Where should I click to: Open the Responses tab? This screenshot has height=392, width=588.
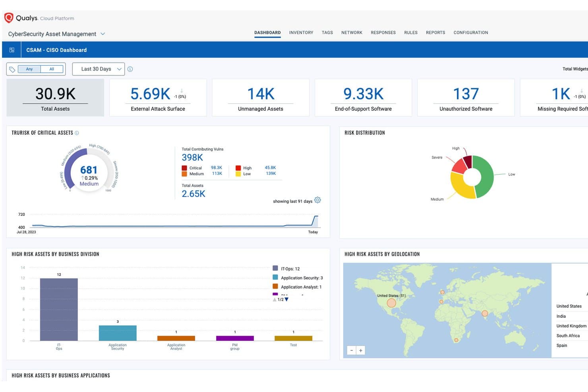click(x=383, y=33)
